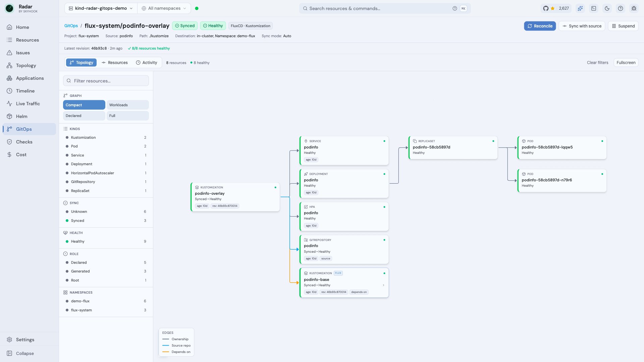644x362 pixels.
Task: Toggle the Generated role filter
Action: [106, 271]
